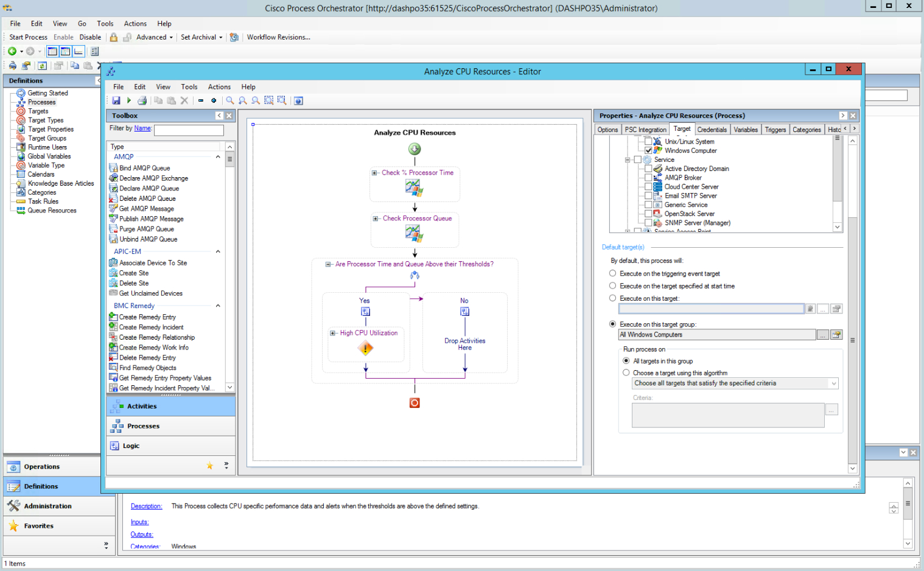Click the red stop node in workflow
The image size is (924, 571).
pyautogui.click(x=415, y=403)
